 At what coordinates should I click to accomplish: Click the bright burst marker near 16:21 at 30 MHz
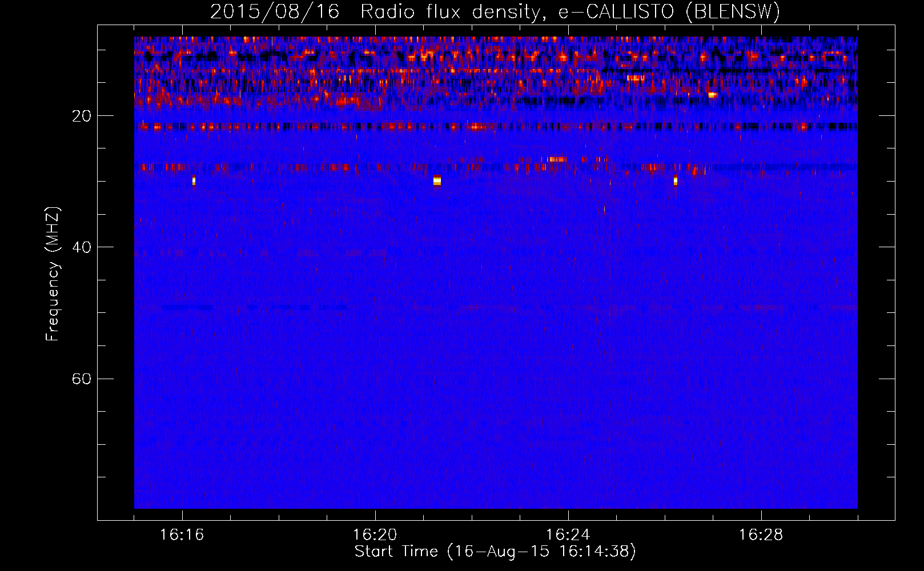point(437,181)
